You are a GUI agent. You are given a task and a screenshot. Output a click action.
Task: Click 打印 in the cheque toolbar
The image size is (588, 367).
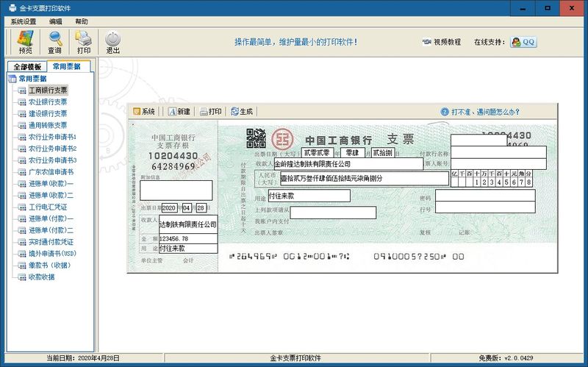coord(211,112)
